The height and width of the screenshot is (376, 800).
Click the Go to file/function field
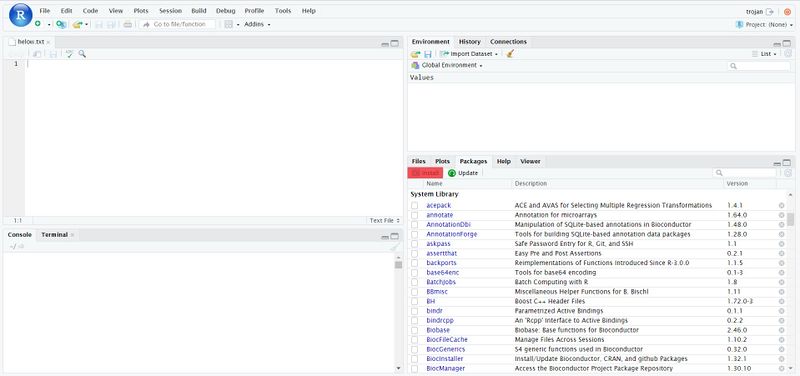tap(177, 24)
